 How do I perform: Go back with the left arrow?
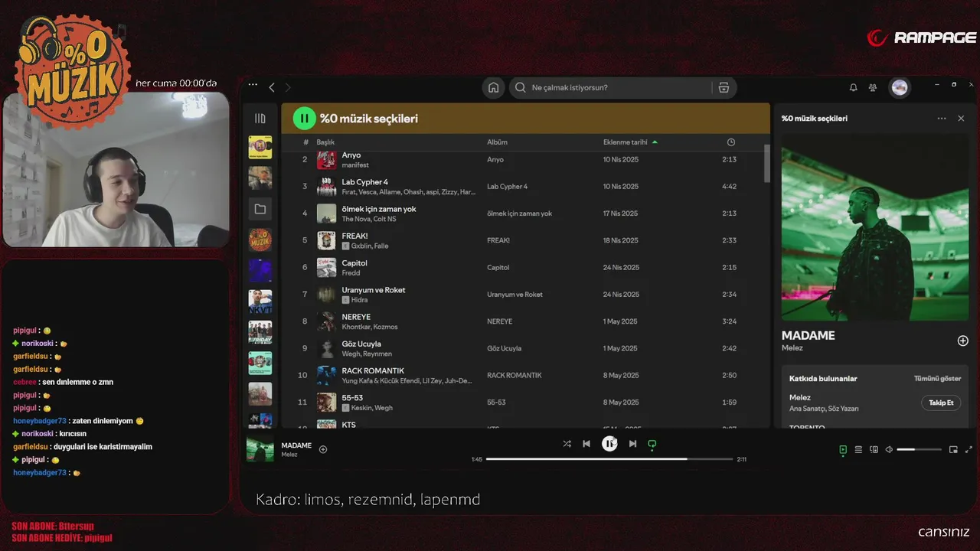(272, 87)
